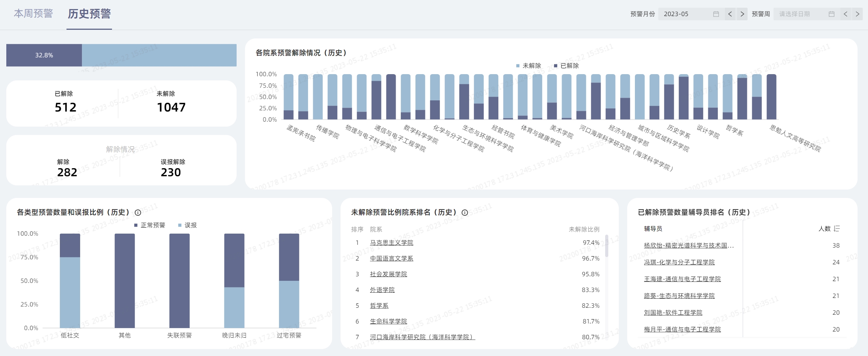Click the 32.8% dark progress bar segment
The height and width of the screenshot is (356, 868).
click(x=44, y=55)
